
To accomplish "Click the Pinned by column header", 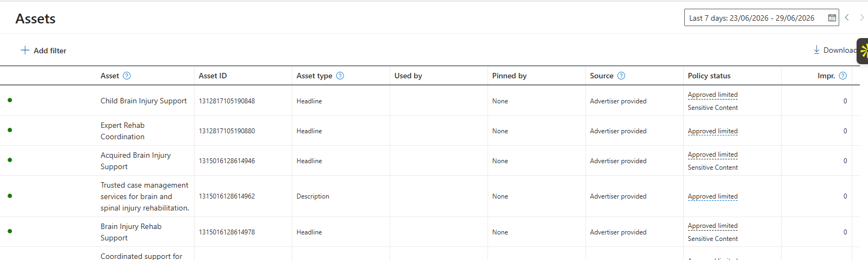I will (x=509, y=76).
